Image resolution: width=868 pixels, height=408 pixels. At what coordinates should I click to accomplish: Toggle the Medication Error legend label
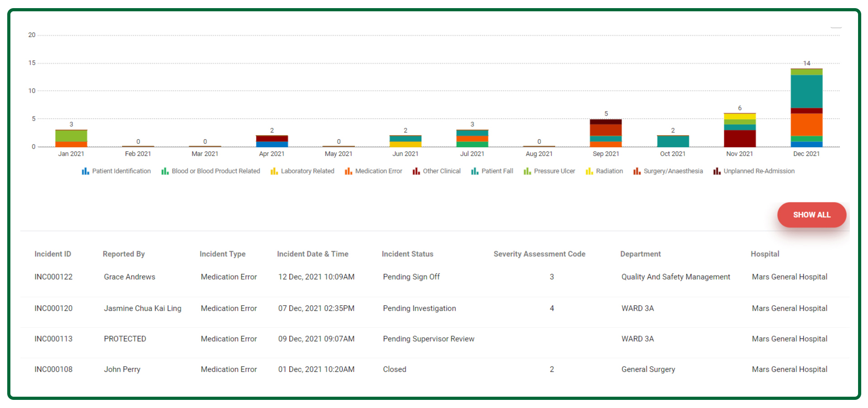click(378, 171)
